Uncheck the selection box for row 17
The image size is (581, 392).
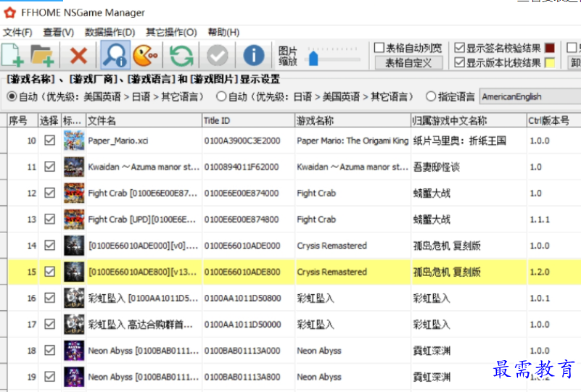click(x=49, y=325)
